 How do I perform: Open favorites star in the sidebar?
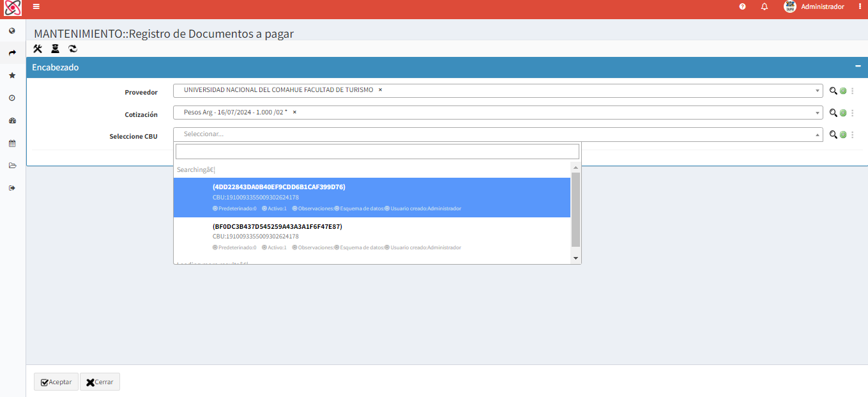coord(12,75)
